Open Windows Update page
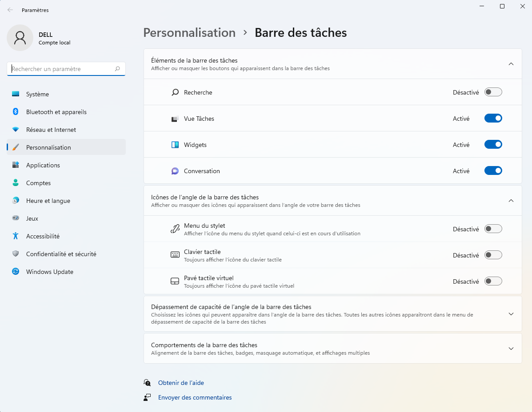Viewport: 532px width, 412px height. 66,272
